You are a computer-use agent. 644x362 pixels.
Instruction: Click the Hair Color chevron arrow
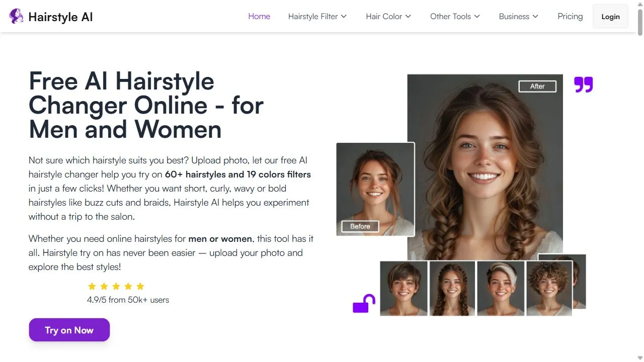click(x=408, y=16)
